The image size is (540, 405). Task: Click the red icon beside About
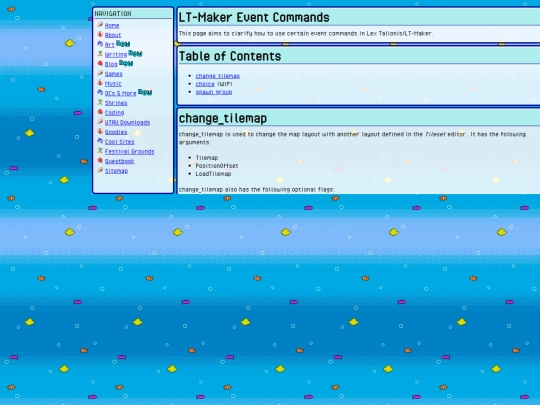tap(100, 34)
